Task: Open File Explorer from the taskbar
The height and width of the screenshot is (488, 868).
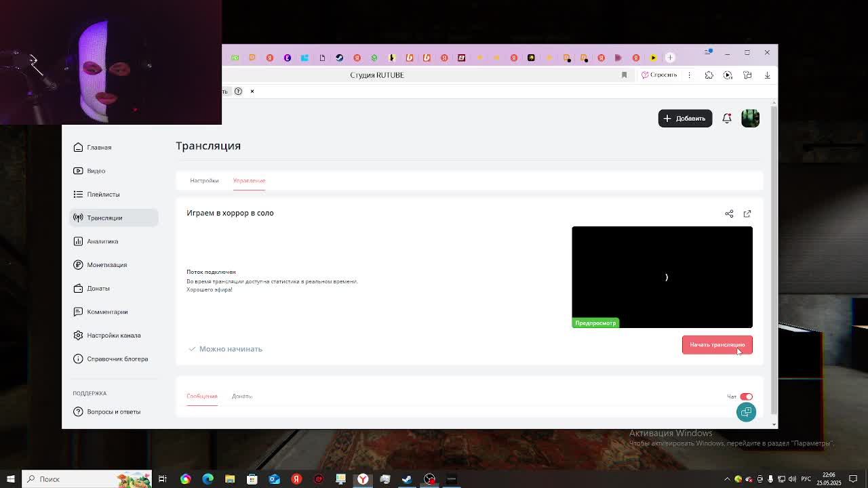Action: click(230, 479)
